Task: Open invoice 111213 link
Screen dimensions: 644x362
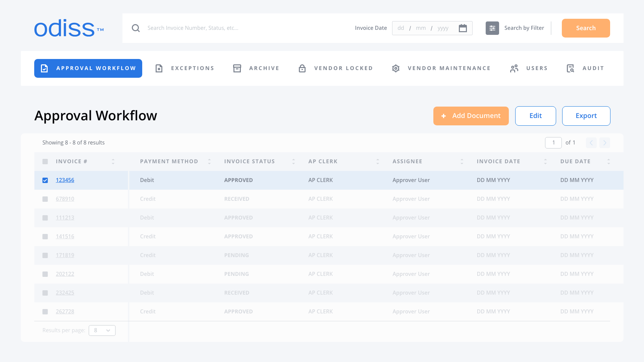Action: [x=65, y=218]
